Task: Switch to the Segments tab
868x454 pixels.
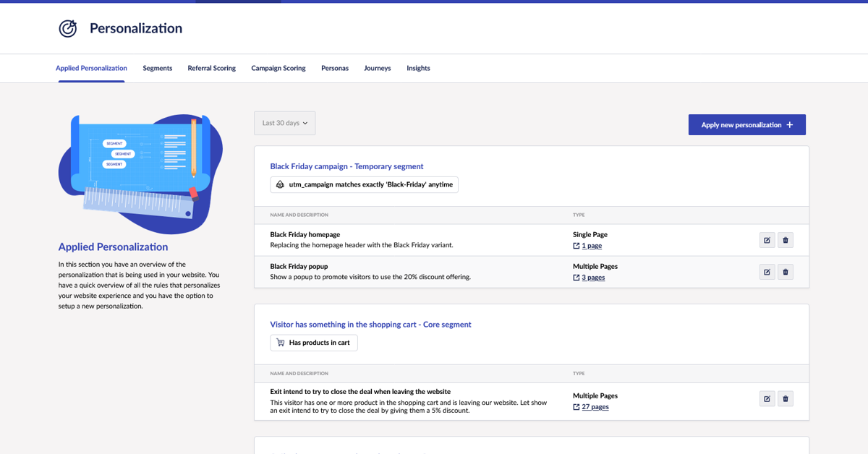Action: (x=157, y=67)
